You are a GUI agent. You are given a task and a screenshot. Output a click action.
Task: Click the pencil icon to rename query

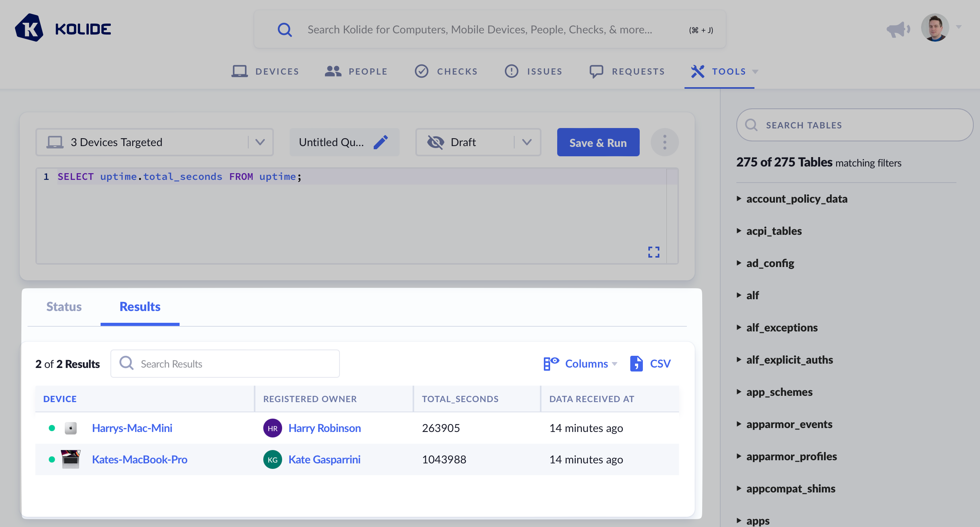coord(380,142)
